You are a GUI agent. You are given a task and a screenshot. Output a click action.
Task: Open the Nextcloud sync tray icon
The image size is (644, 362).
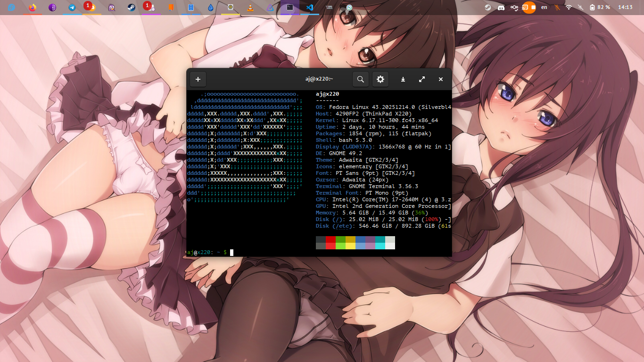click(x=514, y=8)
